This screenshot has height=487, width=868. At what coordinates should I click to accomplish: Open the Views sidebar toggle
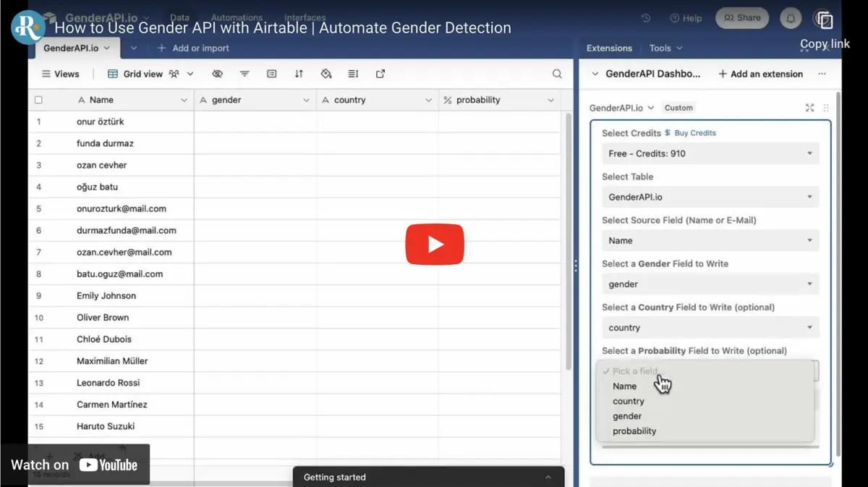click(x=60, y=74)
